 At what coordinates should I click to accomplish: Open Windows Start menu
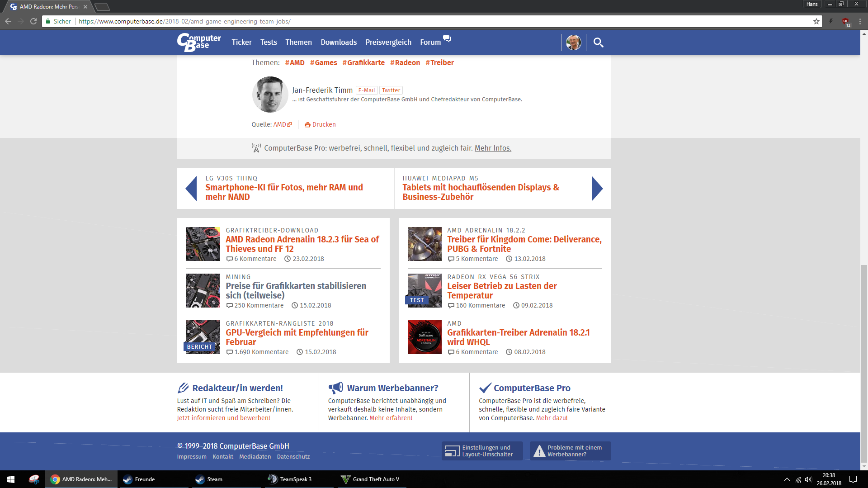pos(11,479)
